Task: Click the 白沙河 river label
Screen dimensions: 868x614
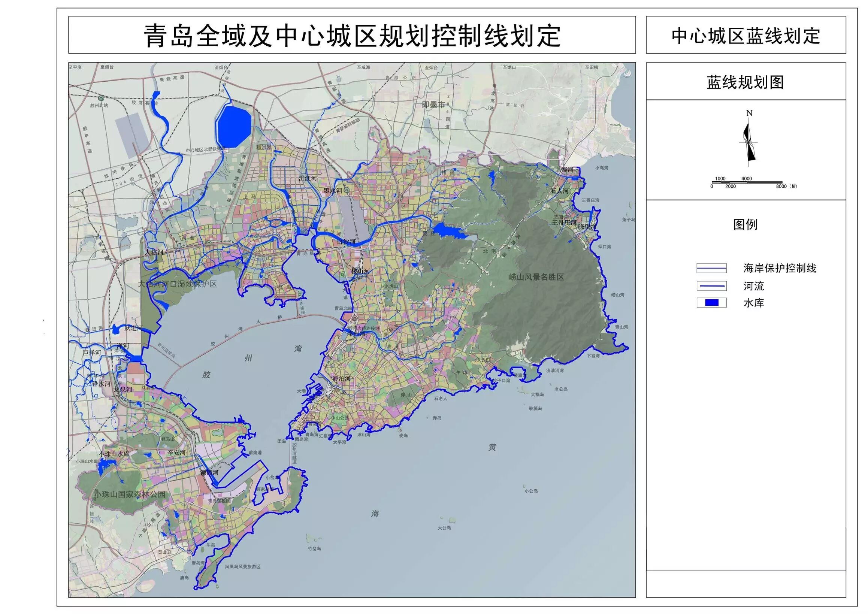Action: pyautogui.click(x=346, y=241)
